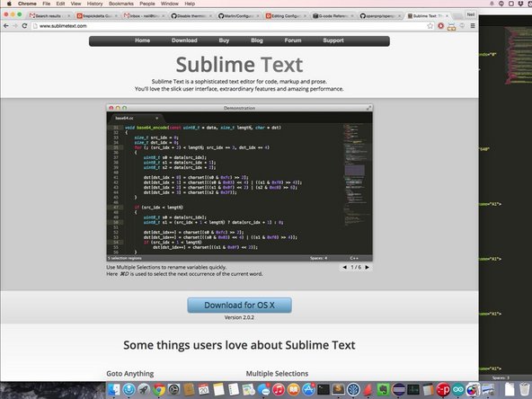532x399 pixels.
Task: Open Arduino icon in the dock
Action: pyautogui.click(x=457, y=390)
